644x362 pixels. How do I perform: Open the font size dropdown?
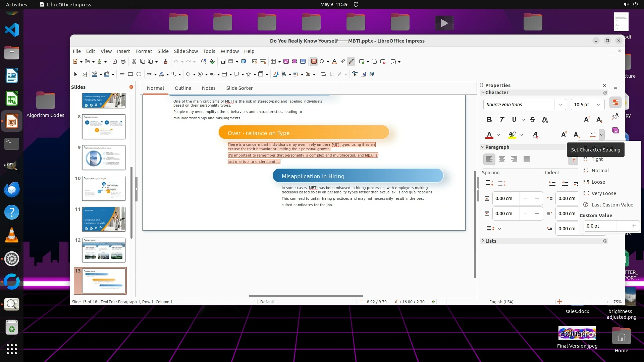(x=599, y=105)
